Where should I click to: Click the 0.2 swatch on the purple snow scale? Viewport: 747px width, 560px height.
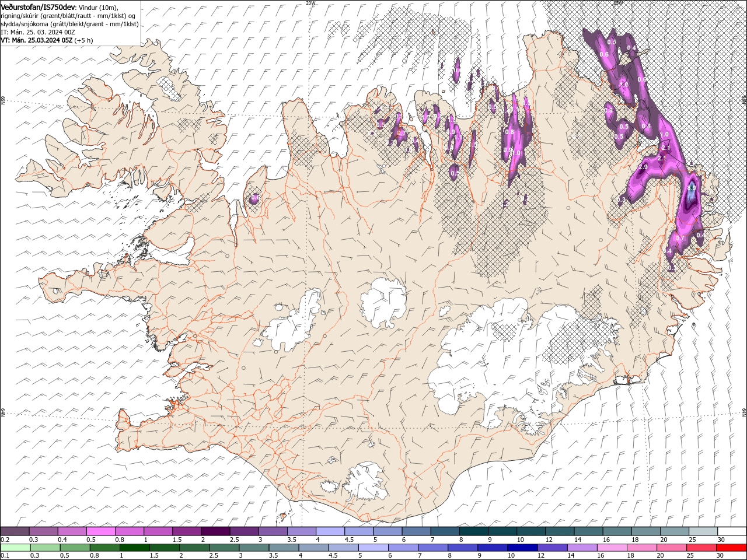tap(15, 531)
